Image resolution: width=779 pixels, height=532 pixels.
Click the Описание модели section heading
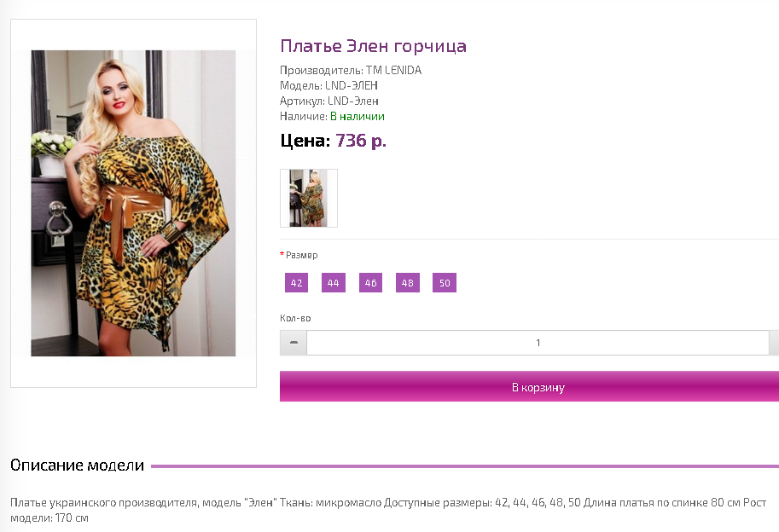click(77, 465)
